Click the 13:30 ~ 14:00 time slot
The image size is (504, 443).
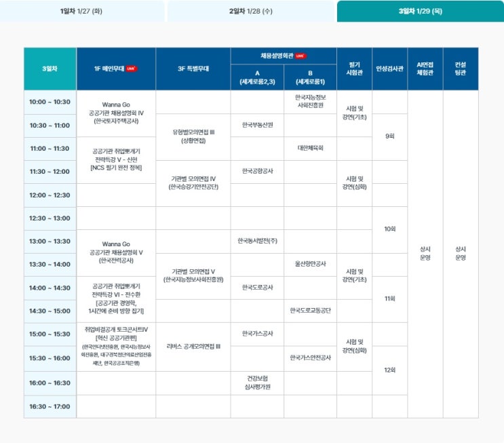[50, 265]
